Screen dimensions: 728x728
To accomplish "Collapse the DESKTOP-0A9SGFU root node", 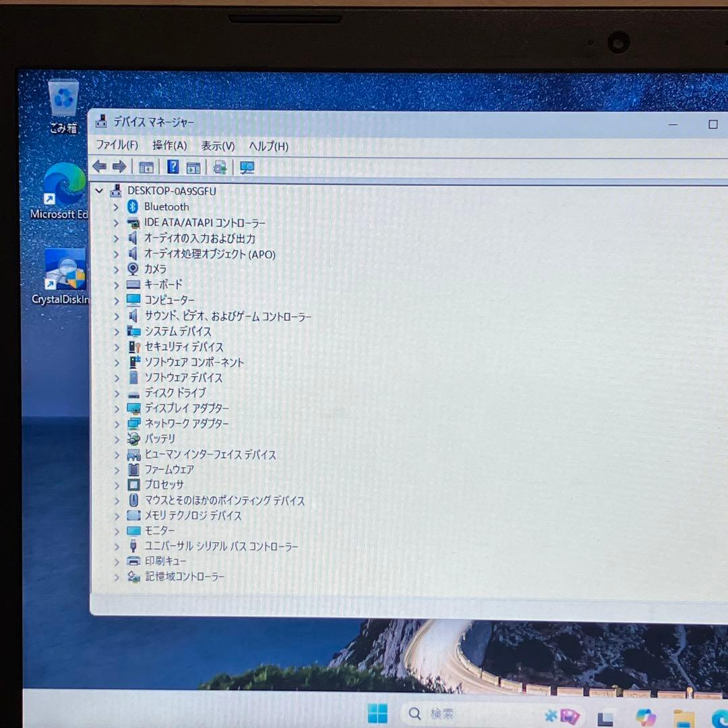I will (98, 191).
